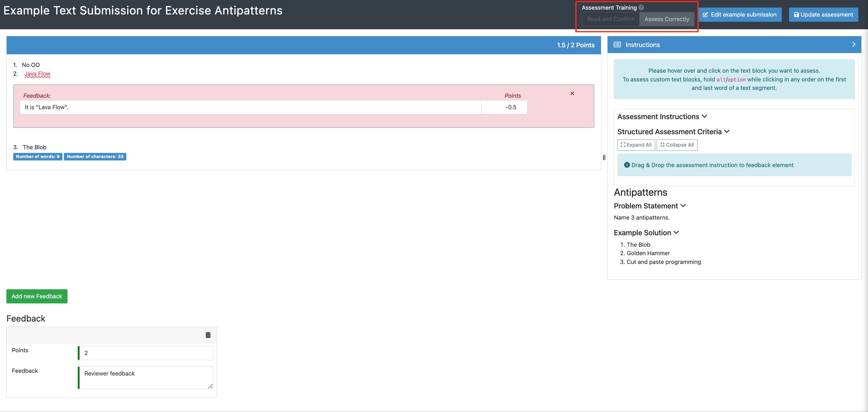Select the Read and Confirm tab
This screenshot has height=412, width=868.
pos(611,19)
